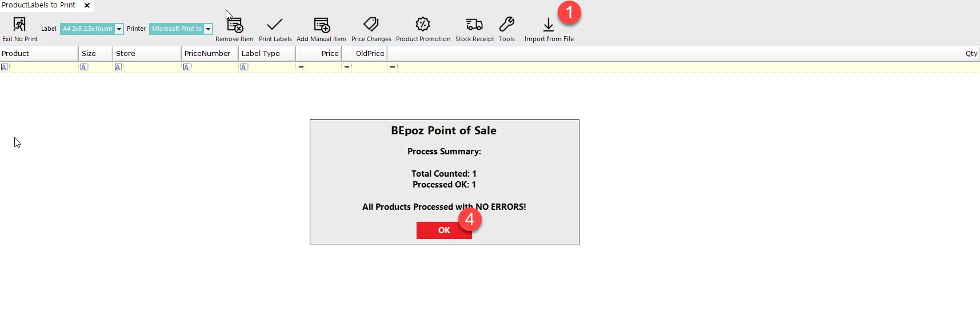Click the Label Type column header
The height and width of the screenshot is (319, 980).
(266, 53)
